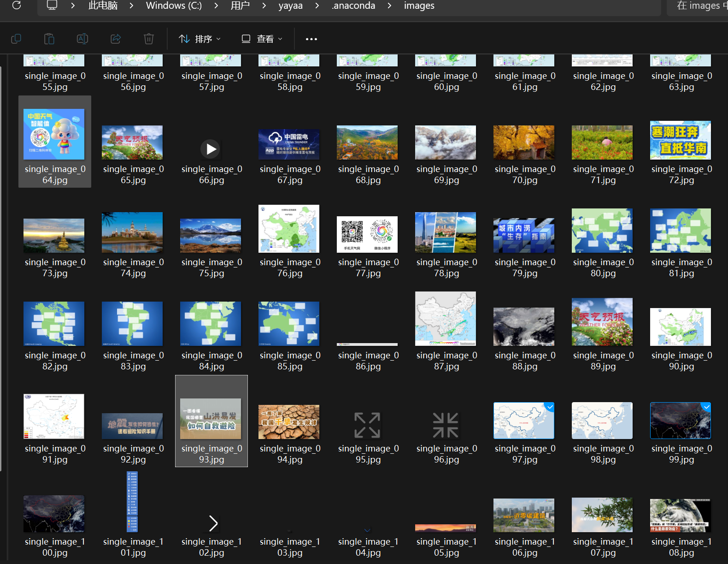Expand the chevron after .anaconda in breadcrumb

click(x=389, y=6)
